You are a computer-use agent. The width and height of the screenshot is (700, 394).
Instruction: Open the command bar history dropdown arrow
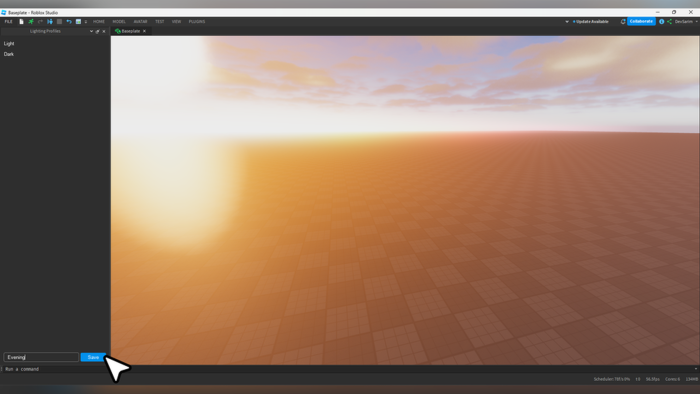click(696, 369)
